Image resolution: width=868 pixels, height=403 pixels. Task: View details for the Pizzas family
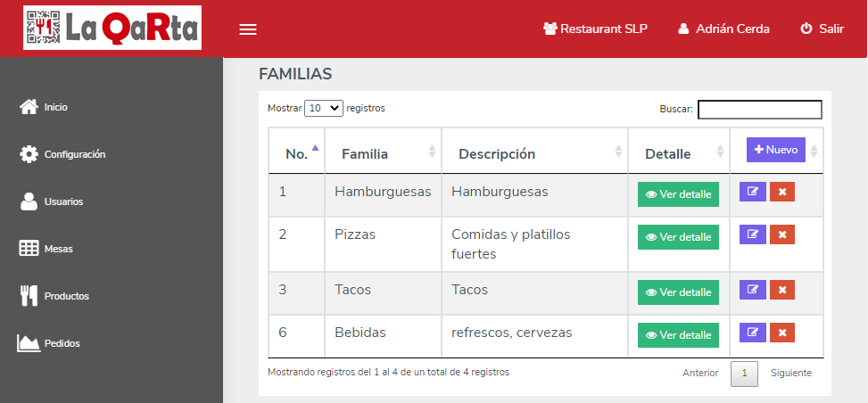[678, 237]
